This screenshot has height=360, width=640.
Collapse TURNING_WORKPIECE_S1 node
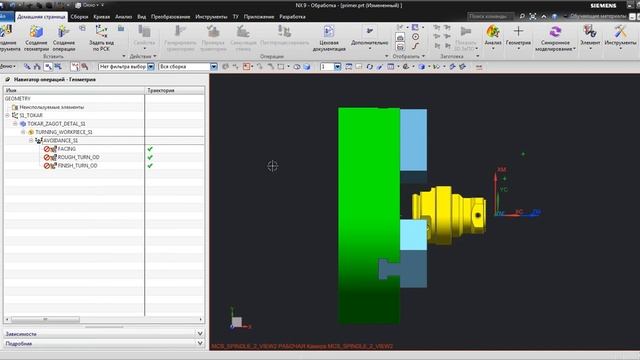coord(23,132)
